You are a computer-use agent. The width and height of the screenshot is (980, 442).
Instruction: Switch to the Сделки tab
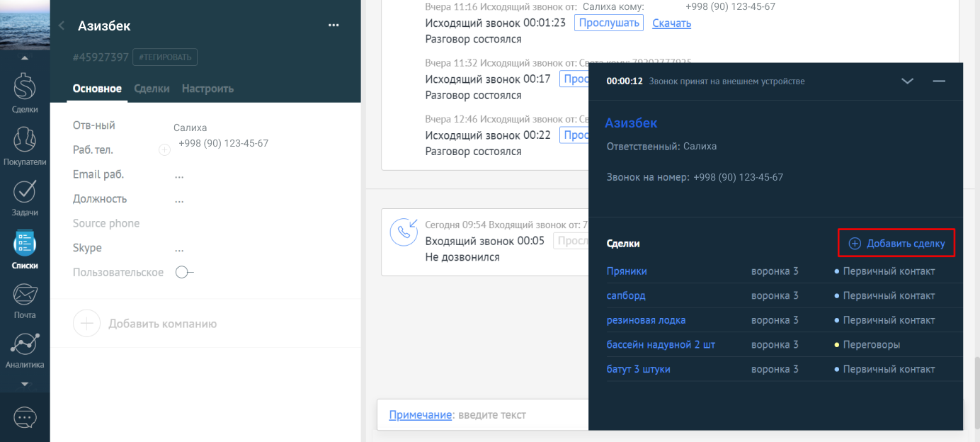pyautogui.click(x=152, y=89)
